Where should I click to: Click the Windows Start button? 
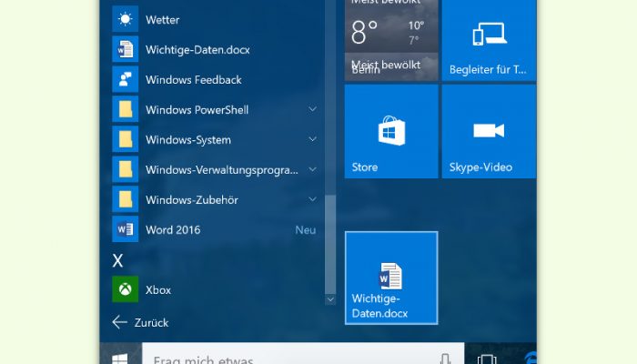pyautogui.click(x=120, y=359)
